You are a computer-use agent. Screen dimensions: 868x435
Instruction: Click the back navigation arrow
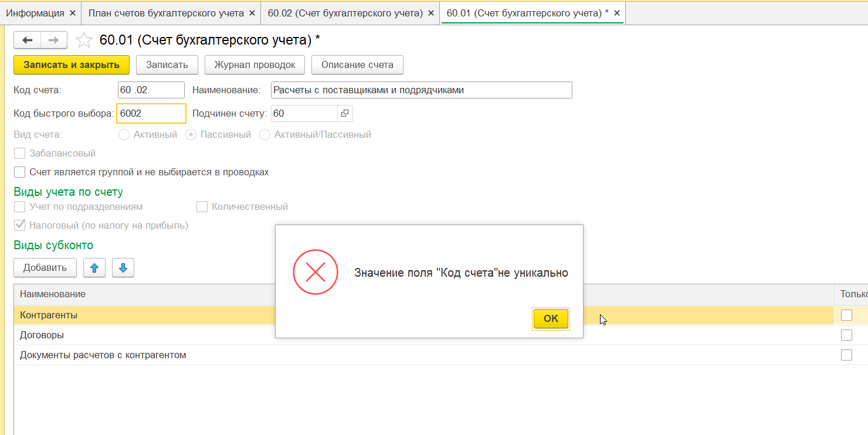(27, 40)
